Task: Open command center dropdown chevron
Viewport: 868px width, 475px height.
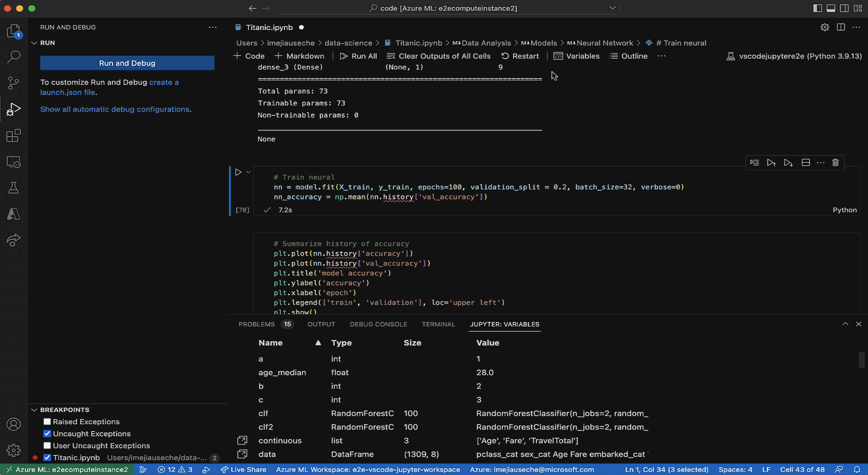Action: (x=613, y=8)
